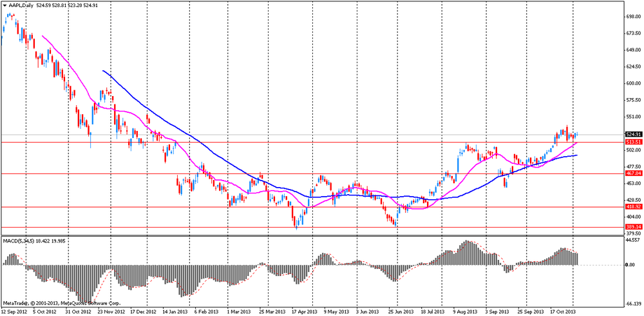Select the red 389.14 level label
The width and height of the screenshot is (644, 316).
[634, 227]
